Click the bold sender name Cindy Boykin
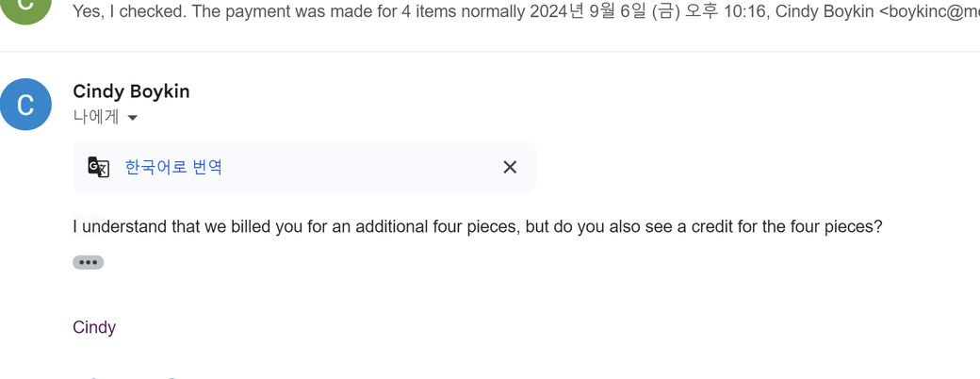This screenshot has width=980, height=379. tap(131, 91)
